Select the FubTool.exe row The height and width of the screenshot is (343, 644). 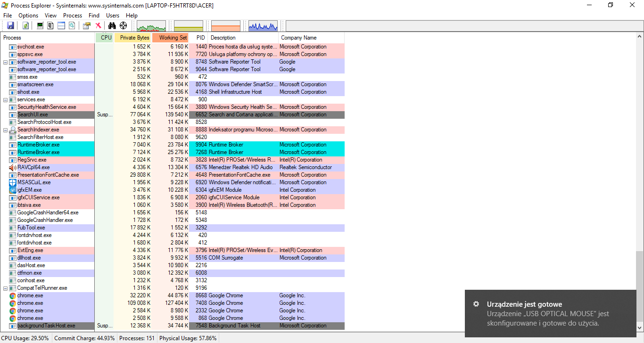173,228
